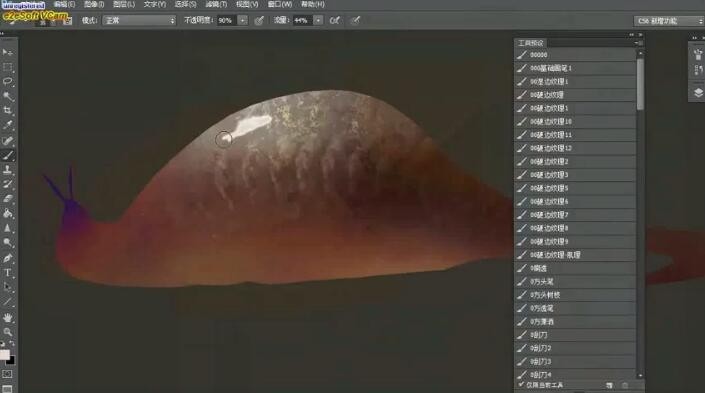
Task: Select the 00硬边纹理10 brush preset
Action: pyautogui.click(x=575, y=121)
